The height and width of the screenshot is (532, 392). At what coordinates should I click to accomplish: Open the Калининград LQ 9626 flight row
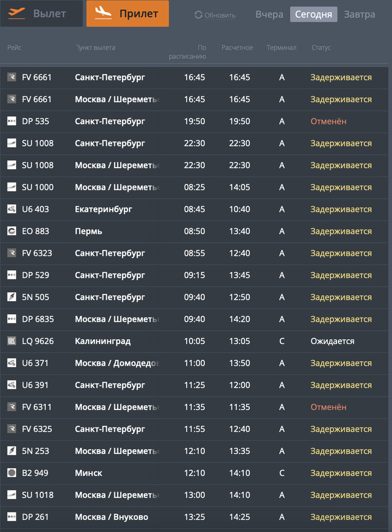point(195,341)
